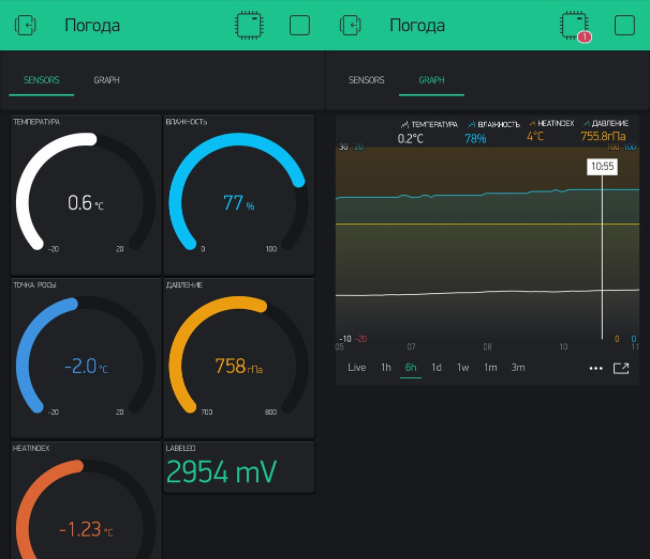Choose the 1m time range
The width and height of the screenshot is (650, 559).
point(490,367)
